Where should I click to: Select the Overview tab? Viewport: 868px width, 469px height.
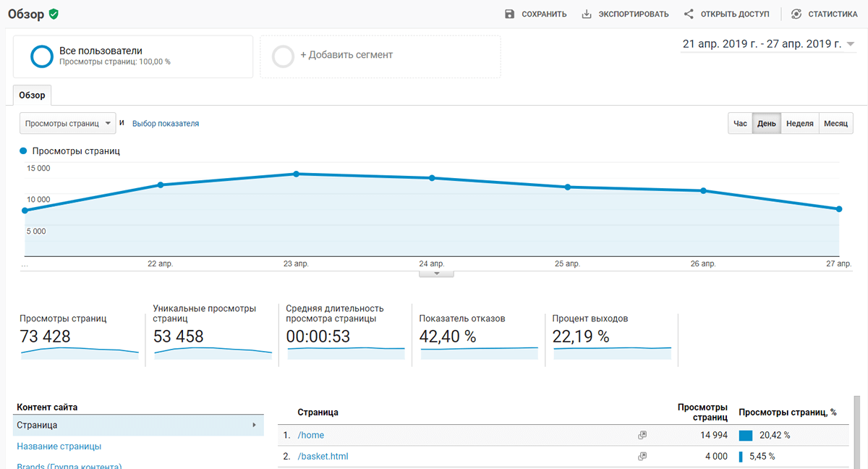(32, 96)
